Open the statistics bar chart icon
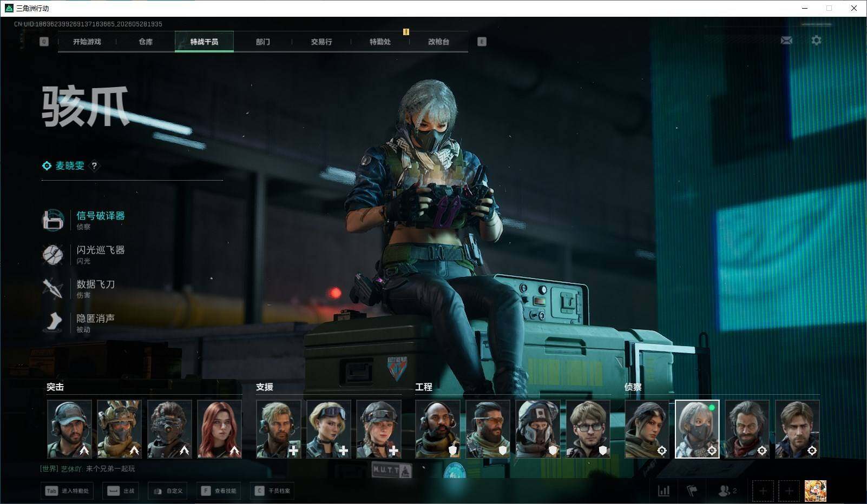 [x=664, y=490]
